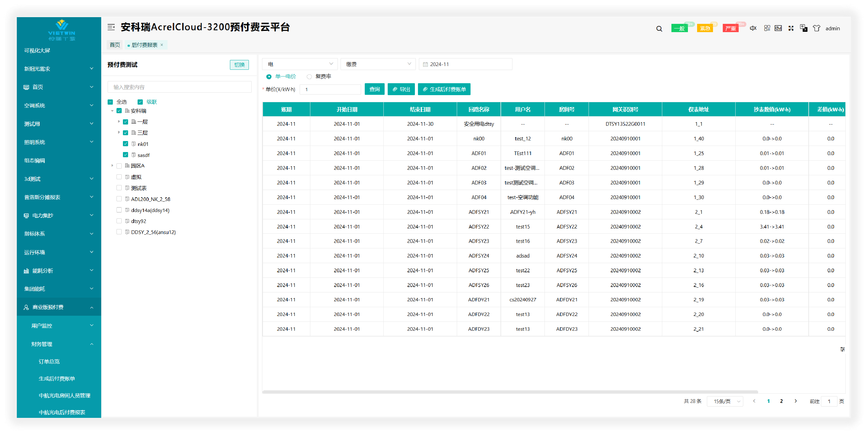Collapse sidebar with the hamburger menu icon
The height and width of the screenshot is (435, 868).
(x=111, y=27)
